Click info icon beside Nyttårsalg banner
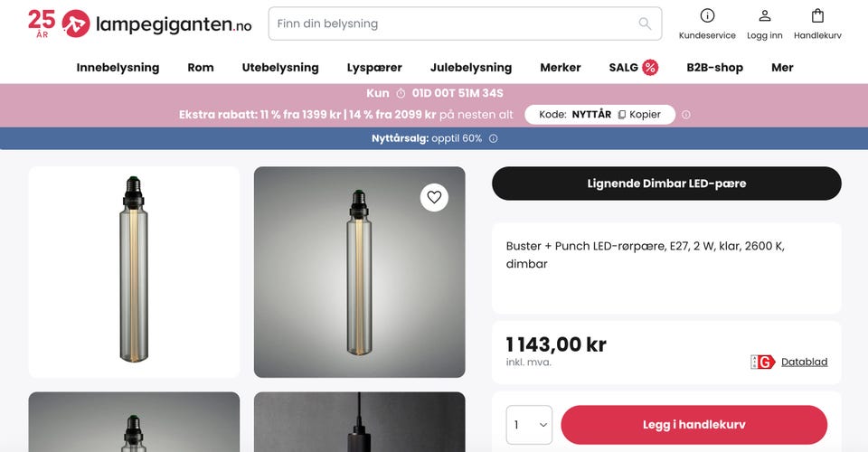868x452 pixels. pyautogui.click(x=493, y=138)
